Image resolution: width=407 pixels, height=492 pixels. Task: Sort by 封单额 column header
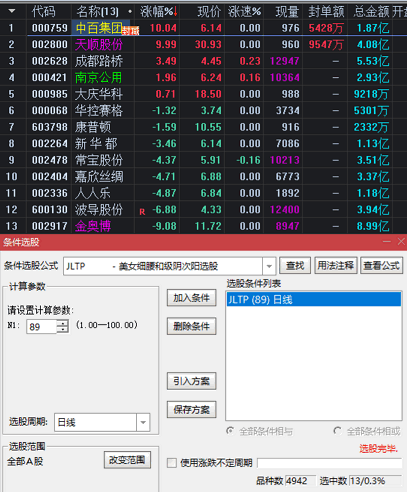[x=326, y=12]
